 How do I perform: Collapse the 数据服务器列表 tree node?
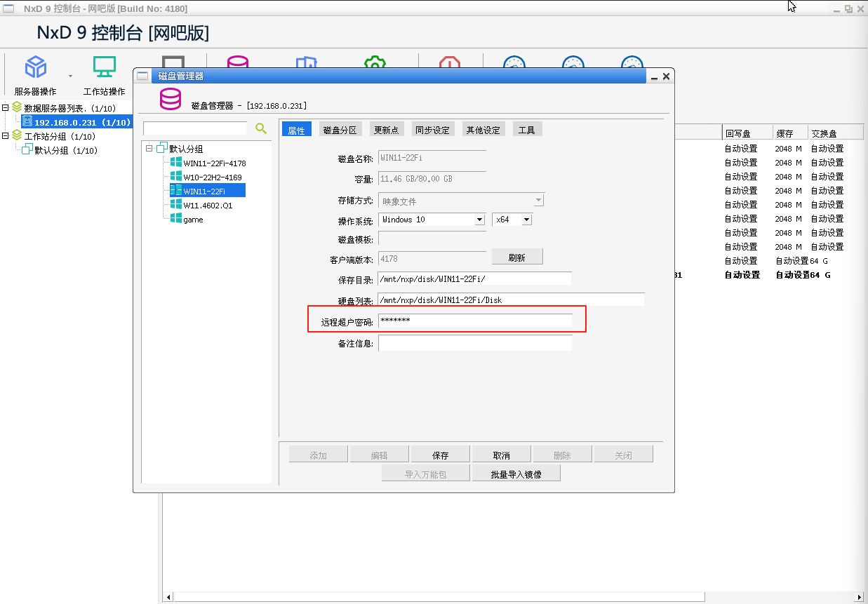(x=6, y=108)
